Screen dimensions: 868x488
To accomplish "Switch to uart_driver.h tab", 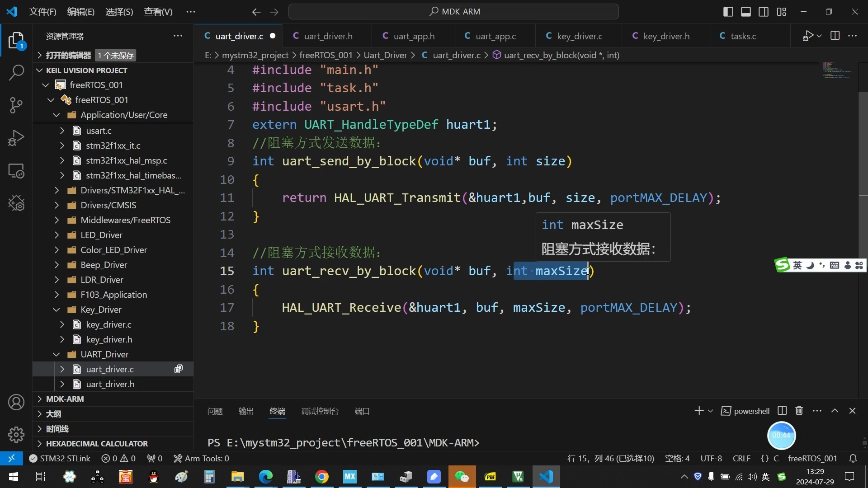I will point(329,36).
